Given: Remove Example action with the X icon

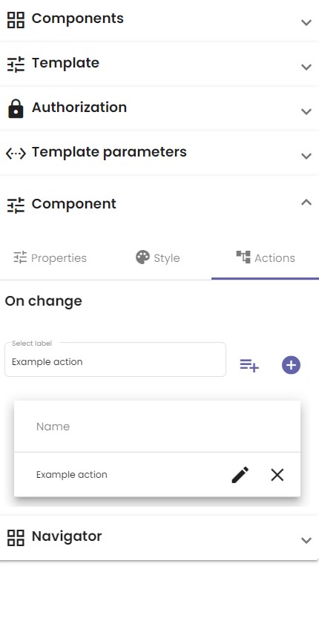Looking at the screenshot, I should coord(277,475).
